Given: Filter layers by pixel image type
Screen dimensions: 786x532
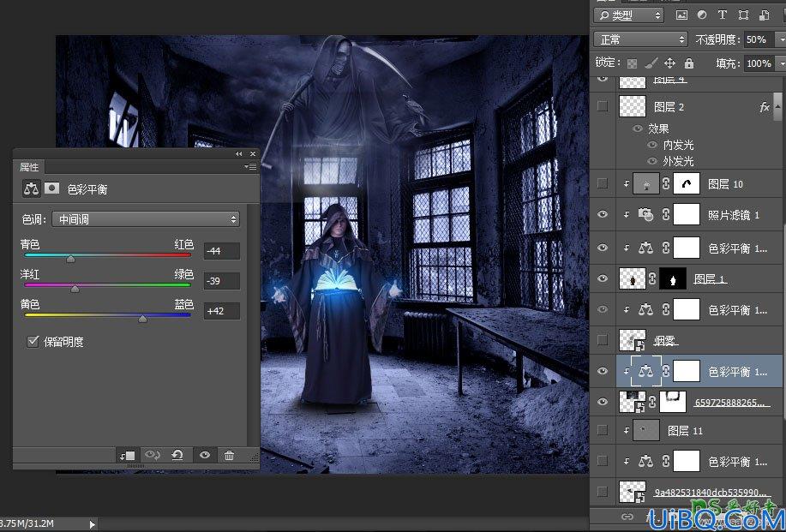Looking at the screenshot, I should coord(681,15).
